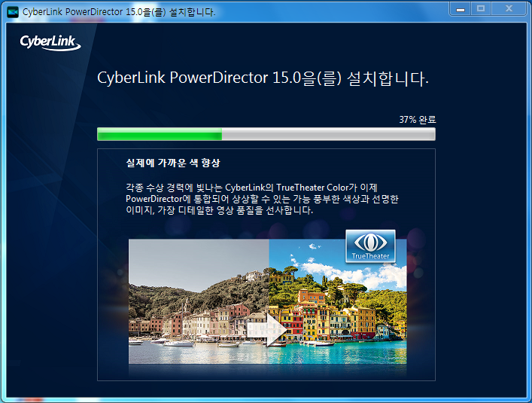
Task: Click the 실제에 가까운 색 향상 heading
Action: coord(173,163)
